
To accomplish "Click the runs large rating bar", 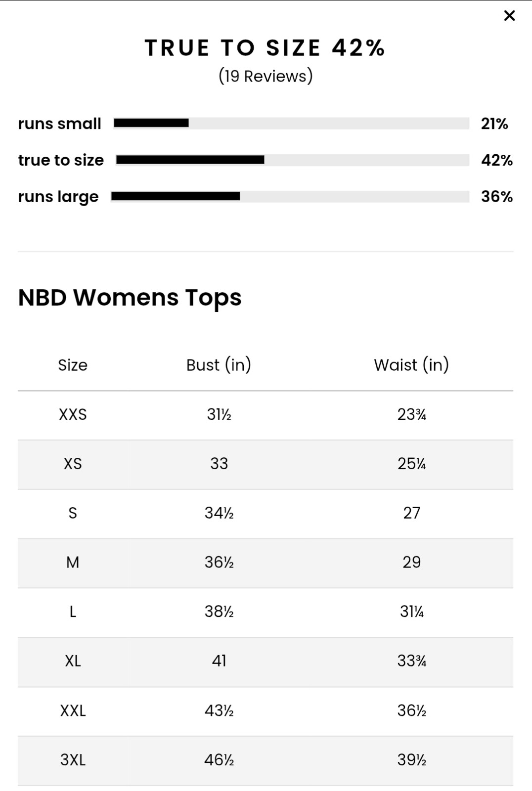I will (x=290, y=196).
